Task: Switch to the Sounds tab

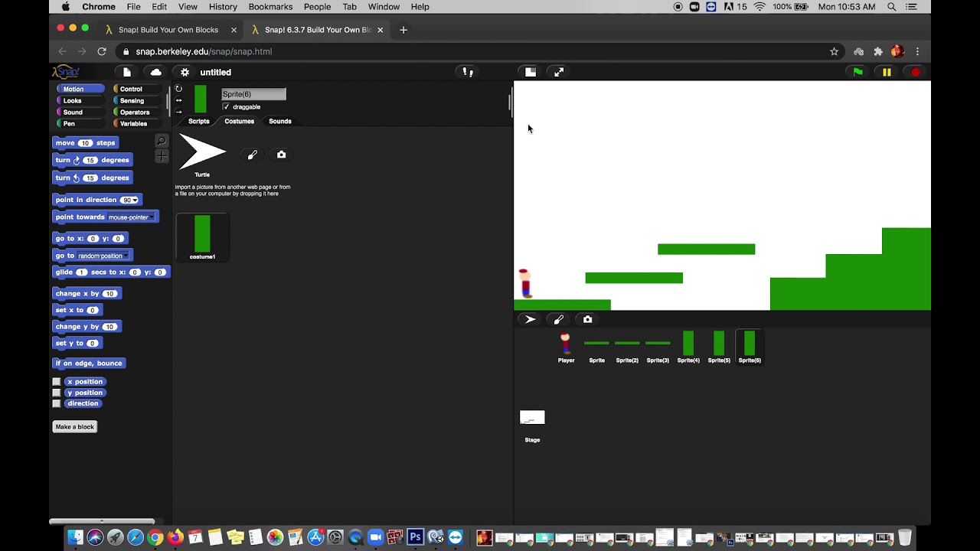Action: [279, 121]
